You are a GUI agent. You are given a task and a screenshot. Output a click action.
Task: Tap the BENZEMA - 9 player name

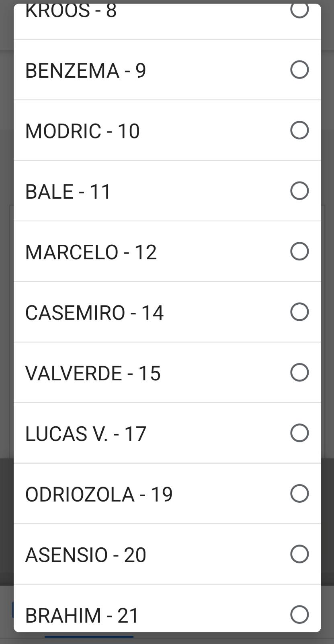(x=86, y=70)
